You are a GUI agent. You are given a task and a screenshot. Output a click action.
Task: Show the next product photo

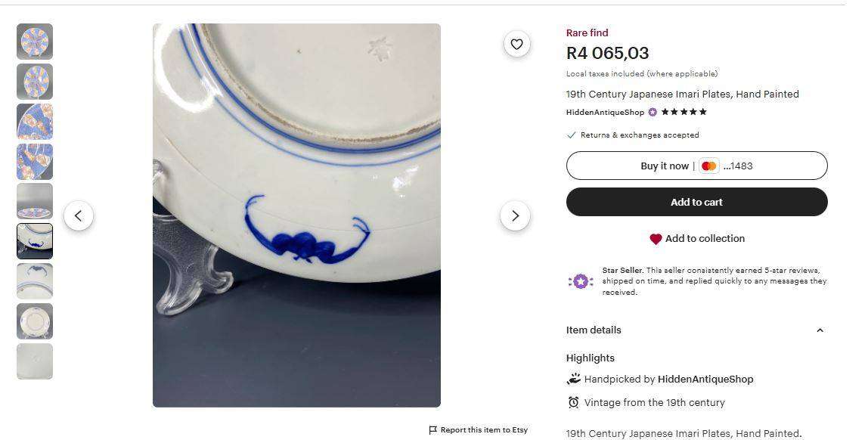(515, 216)
